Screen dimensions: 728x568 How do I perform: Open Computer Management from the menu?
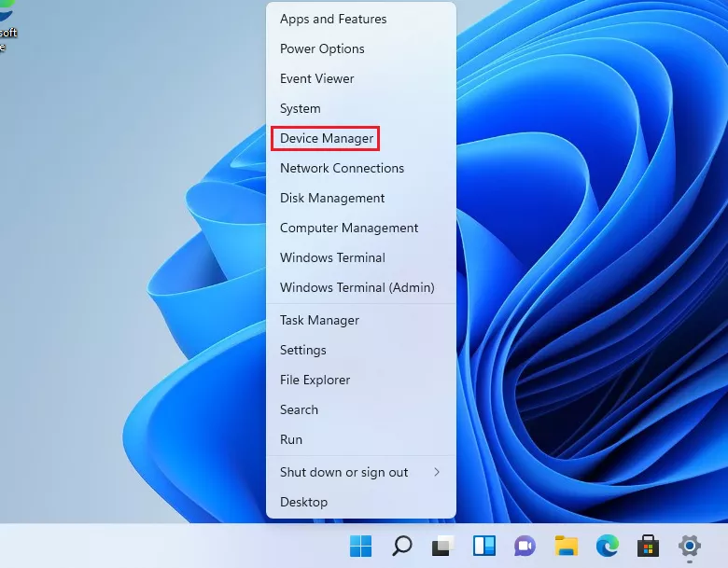[x=349, y=228]
